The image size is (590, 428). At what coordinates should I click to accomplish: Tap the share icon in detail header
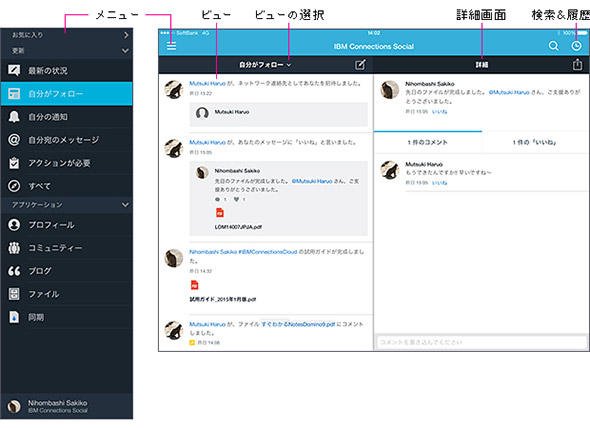click(x=577, y=64)
